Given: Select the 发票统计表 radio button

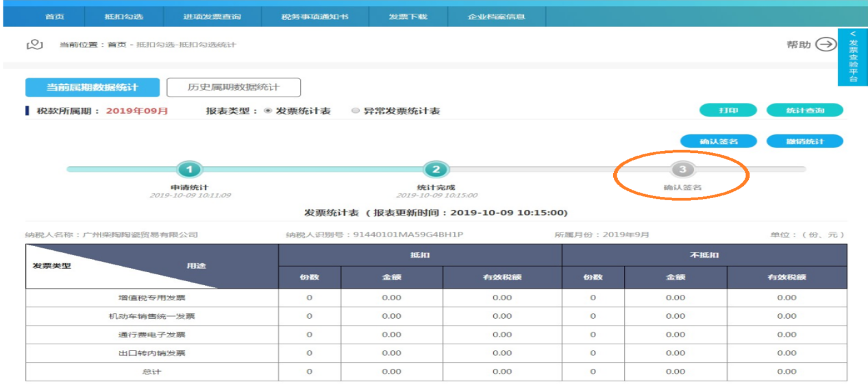Looking at the screenshot, I should [269, 110].
